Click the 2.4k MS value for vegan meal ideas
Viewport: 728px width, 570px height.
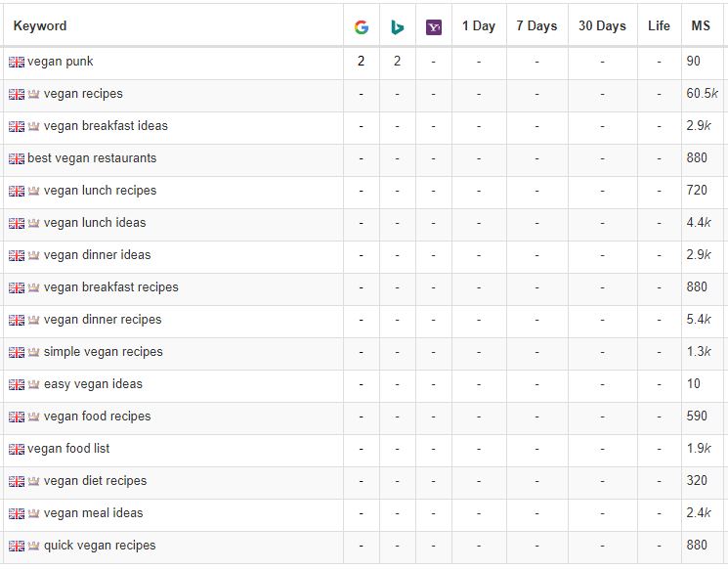[x=699, y=513]
